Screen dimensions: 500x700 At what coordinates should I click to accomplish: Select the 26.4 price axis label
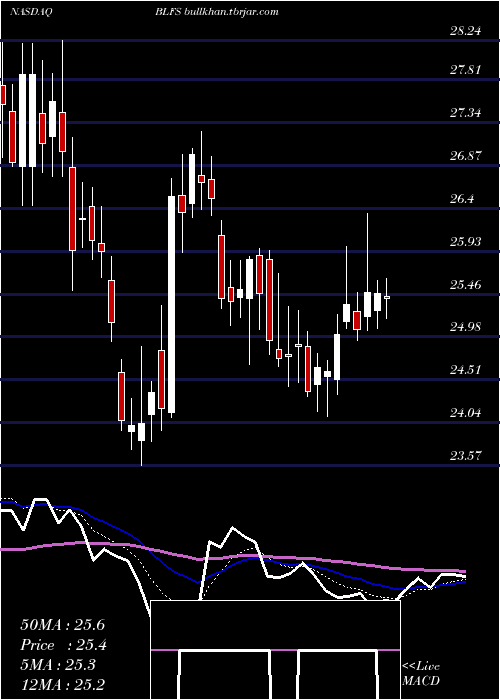(x=461, y=199)
